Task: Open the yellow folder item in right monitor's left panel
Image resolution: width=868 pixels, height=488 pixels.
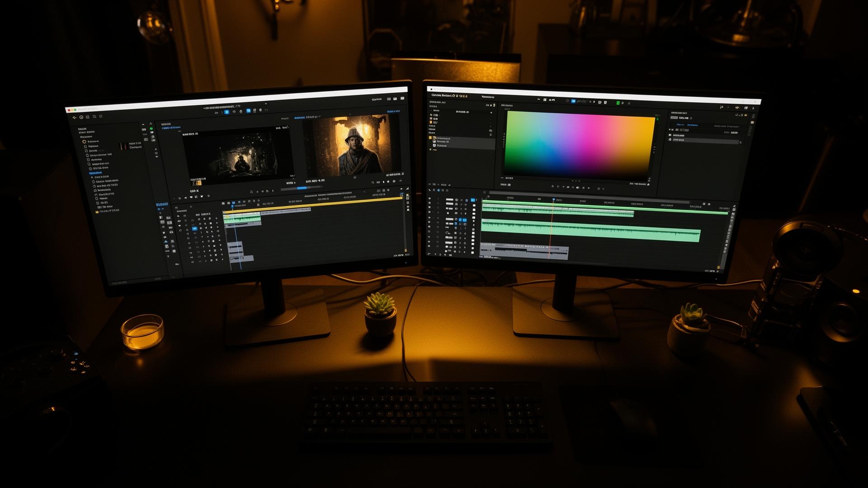Action: point(439,138)
